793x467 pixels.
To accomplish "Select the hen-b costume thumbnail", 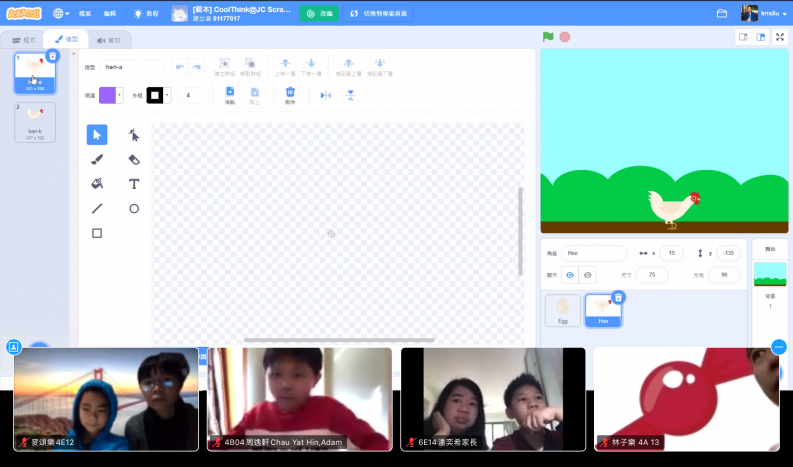I will 35,122.
